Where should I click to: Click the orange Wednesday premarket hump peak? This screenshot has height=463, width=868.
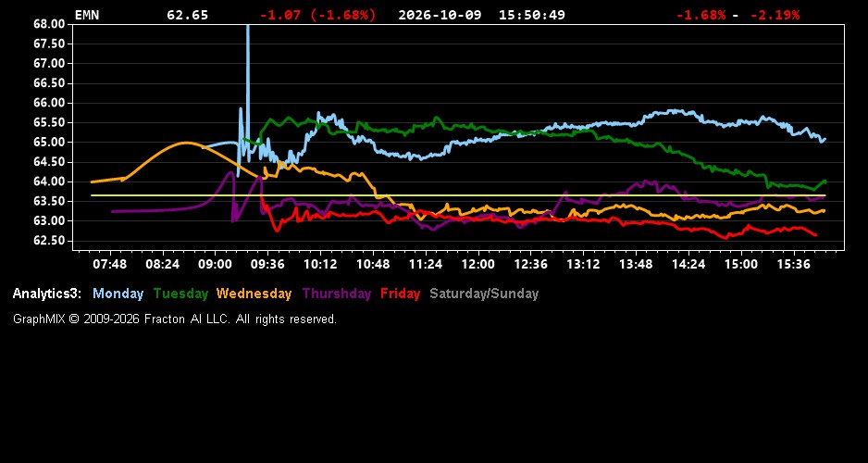[x=186, y=143]
